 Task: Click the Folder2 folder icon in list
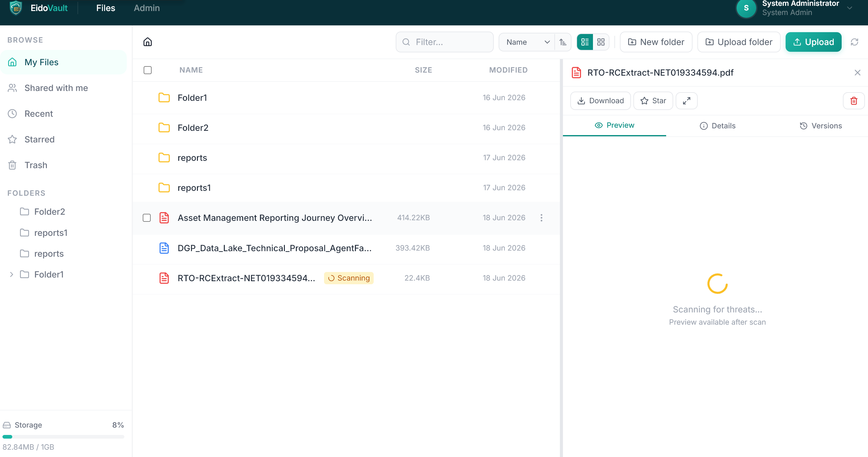(164, 127)
